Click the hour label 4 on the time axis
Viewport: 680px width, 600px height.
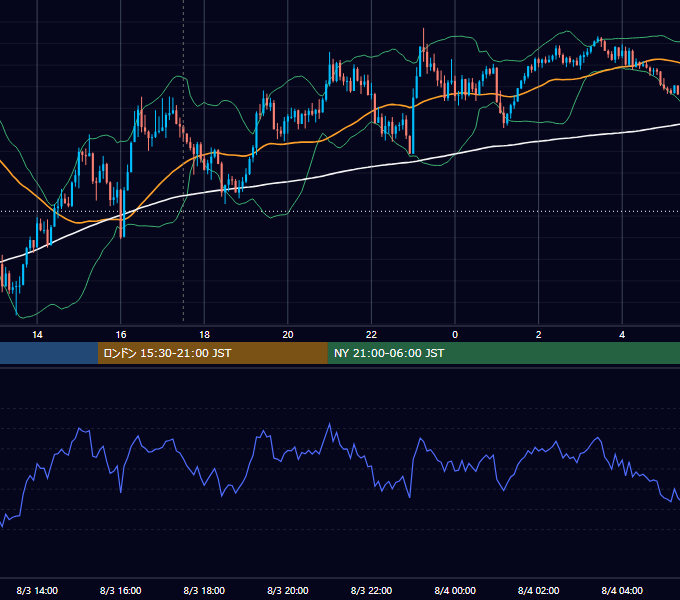pos(622,335)
